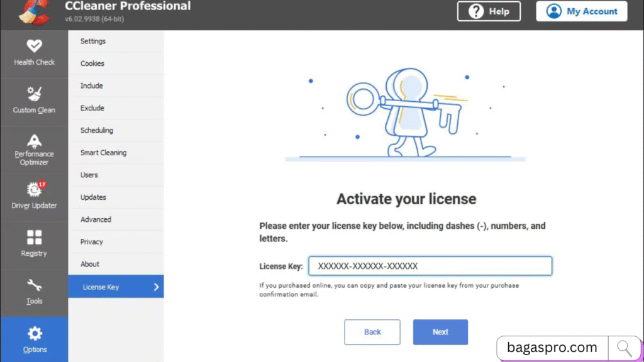Open the Health Check panel

(35, 53)
